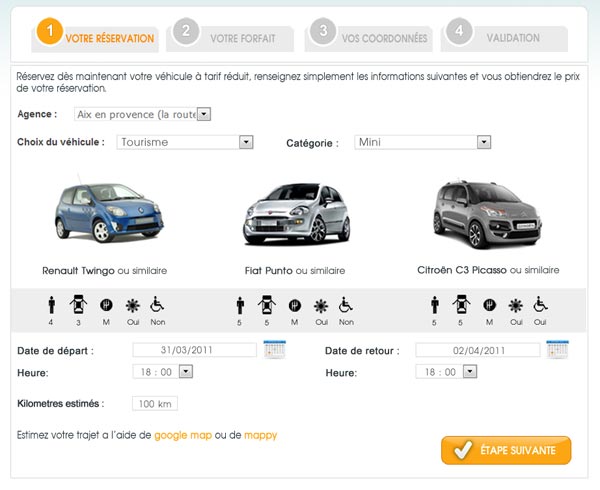Go to step 2 Votre Forfait
Image resolution: width=600 pixels, height=490 pixels.
pyautogui.click(x=230, y=35)
